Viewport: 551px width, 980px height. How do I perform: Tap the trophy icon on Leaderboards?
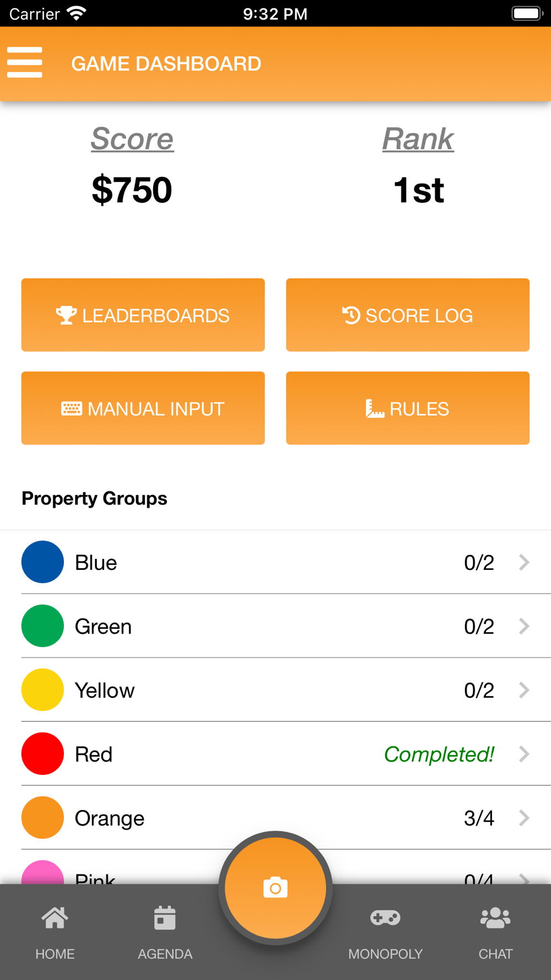(x=66, y=315)
